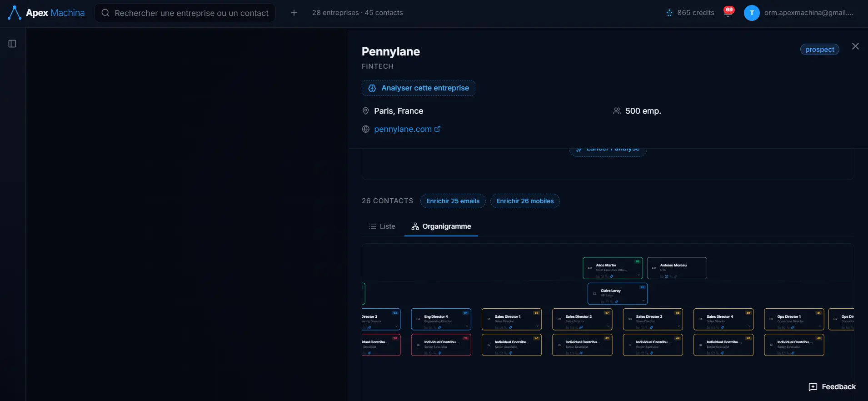The image size is (868, 401).
Task: Click Analyser cette entreprise button
Action: (419, 88)
